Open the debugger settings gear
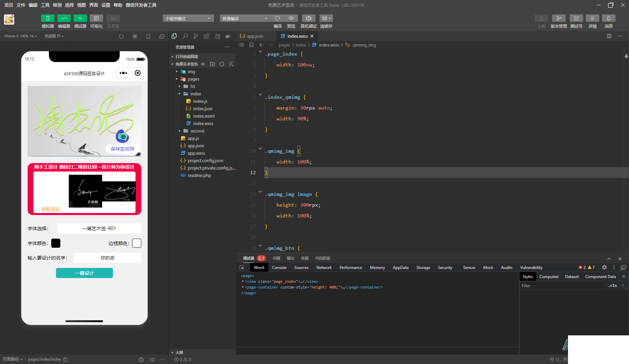Image resolution: width=629 pixels, height=364 pixels. [x=604, y=267]
